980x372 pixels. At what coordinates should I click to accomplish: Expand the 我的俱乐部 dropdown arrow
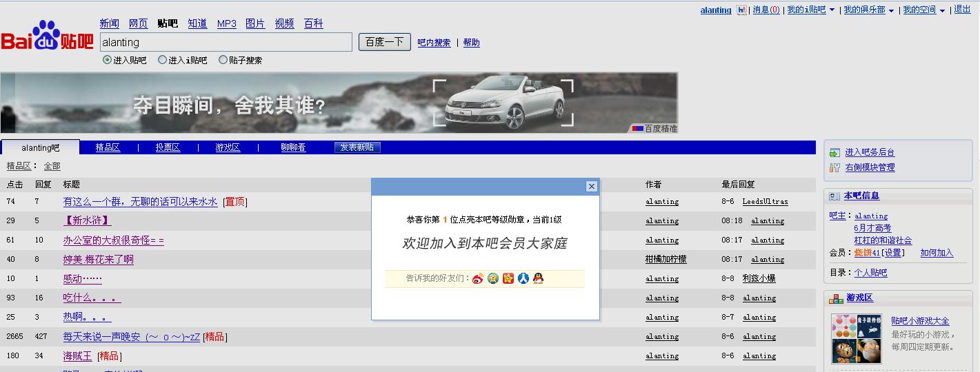(x=891, y=10)
